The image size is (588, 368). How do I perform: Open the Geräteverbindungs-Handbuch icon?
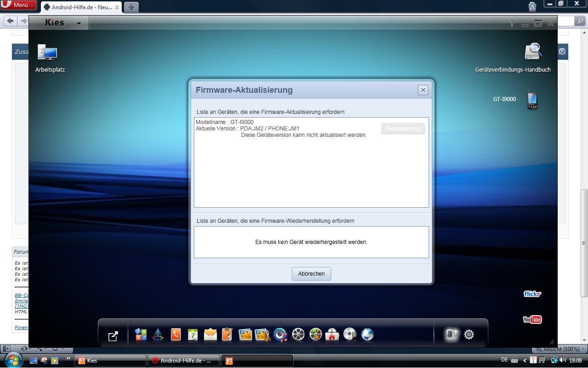click(x=533, y=52)
